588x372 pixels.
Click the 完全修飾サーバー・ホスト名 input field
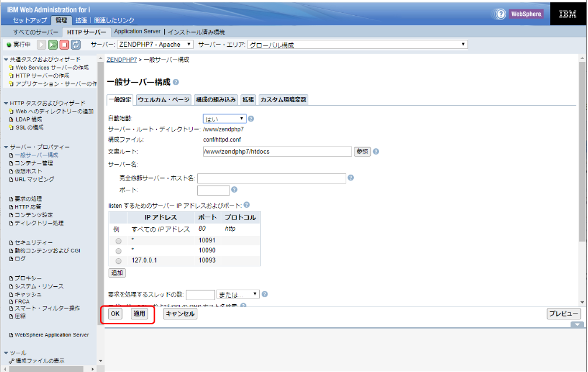(272, 179)
